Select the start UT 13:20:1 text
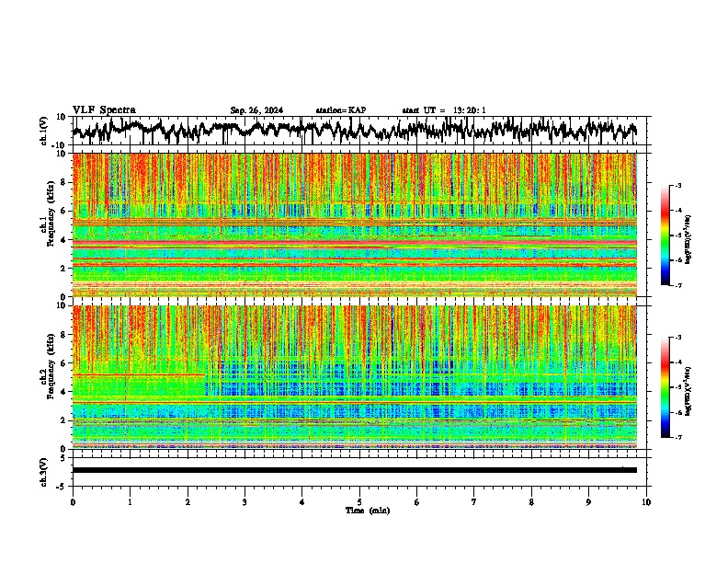The width and height of the screenshot is (728, 563). pos(444,110)
